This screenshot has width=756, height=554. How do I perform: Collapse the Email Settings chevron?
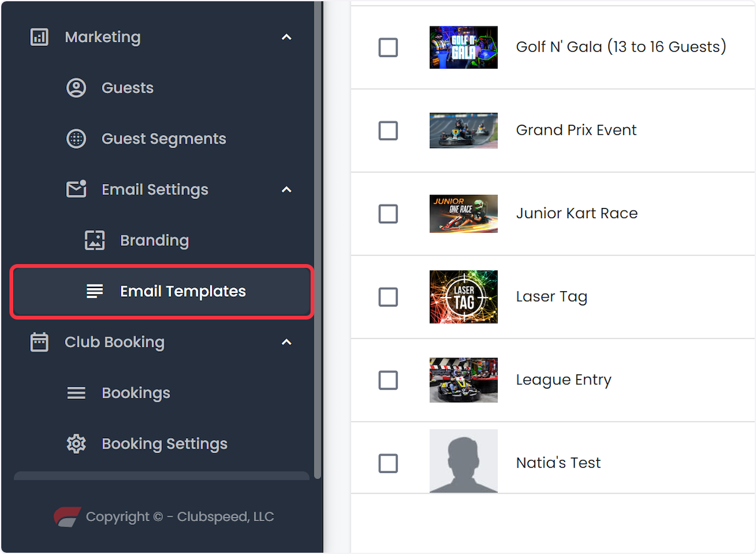(x=287, y=189)
